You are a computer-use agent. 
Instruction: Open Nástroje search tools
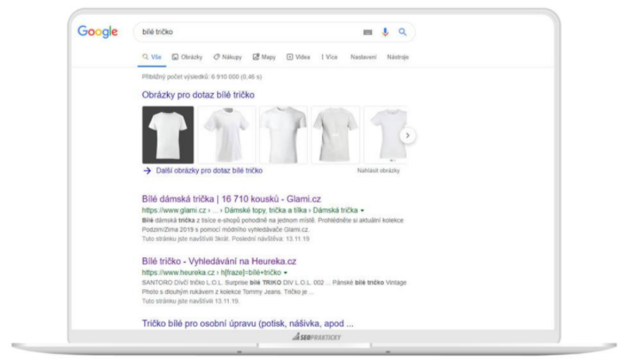397,57
